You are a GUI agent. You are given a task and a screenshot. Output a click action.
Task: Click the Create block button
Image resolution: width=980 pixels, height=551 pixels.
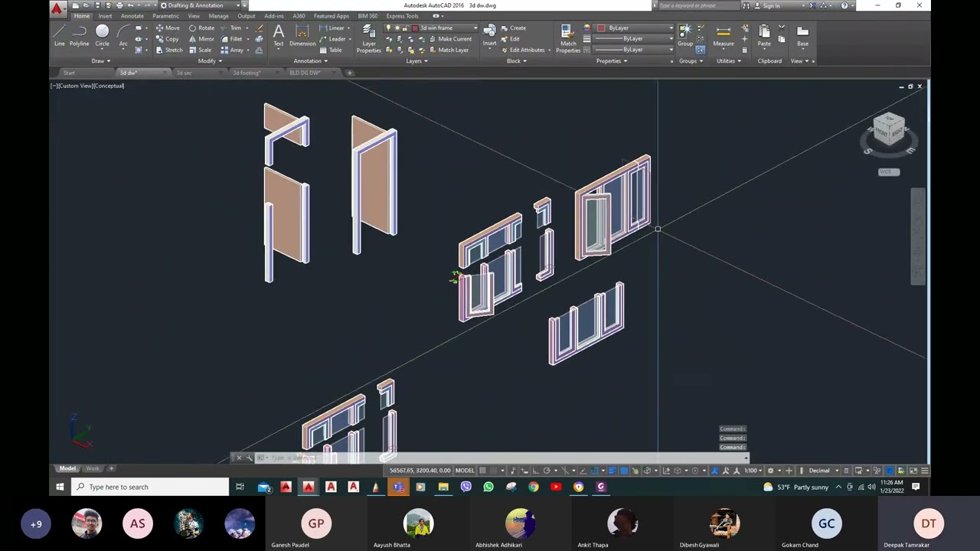point(513,28)
